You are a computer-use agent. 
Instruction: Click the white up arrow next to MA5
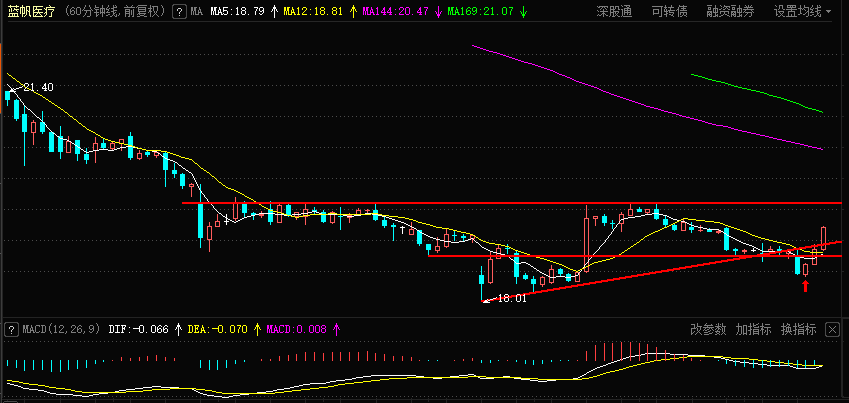coord(274,11)
